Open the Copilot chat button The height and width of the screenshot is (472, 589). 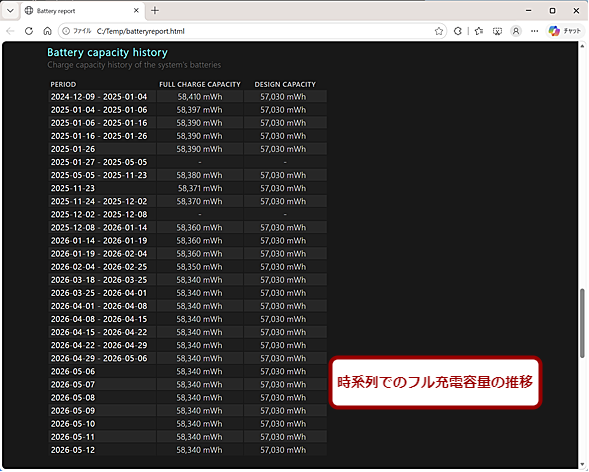pyautogui.click(x=565, y=31)
